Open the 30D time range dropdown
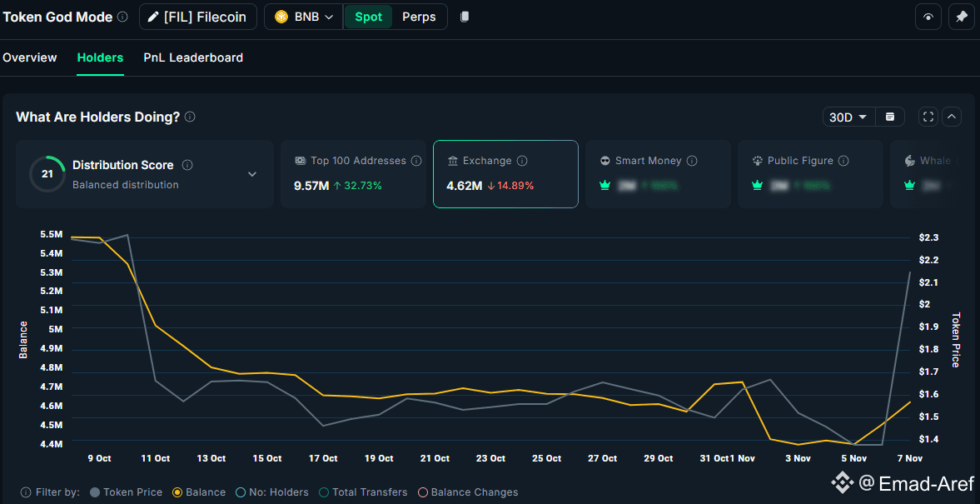Image resolution: width=980 pixels, height=504 pixels. pos(848,117)
